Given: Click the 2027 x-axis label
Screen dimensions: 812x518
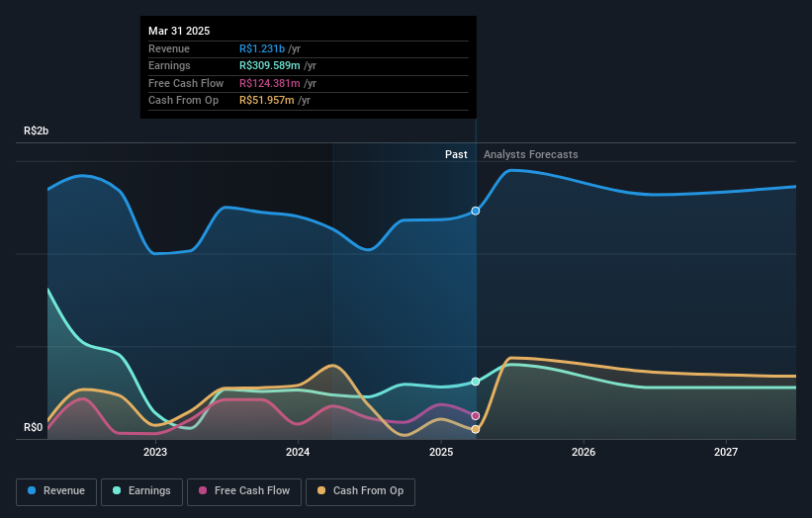Looking at the screenshot, I should coord(726,452).
